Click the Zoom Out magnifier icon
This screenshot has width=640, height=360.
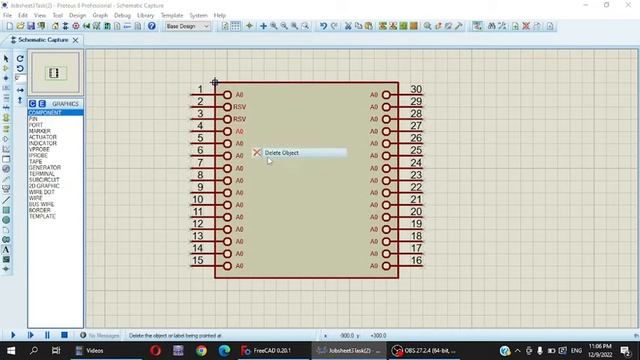click(x=284, y=26)
